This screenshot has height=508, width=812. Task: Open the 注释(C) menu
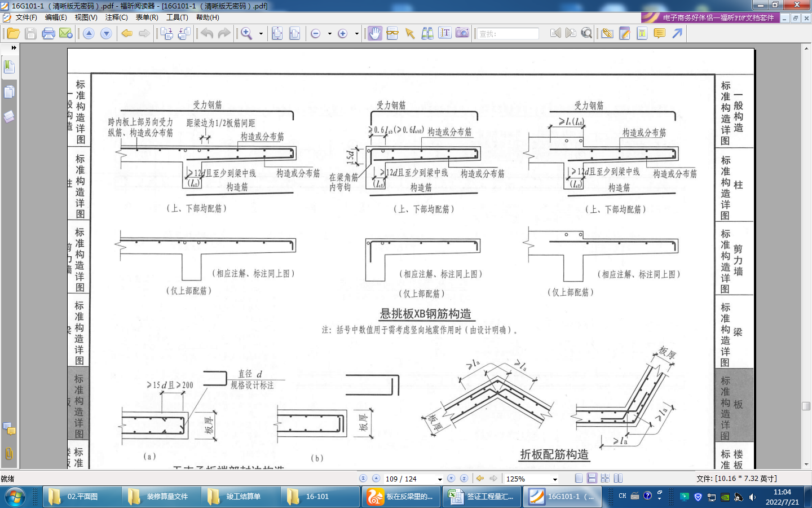click(116, 17)
